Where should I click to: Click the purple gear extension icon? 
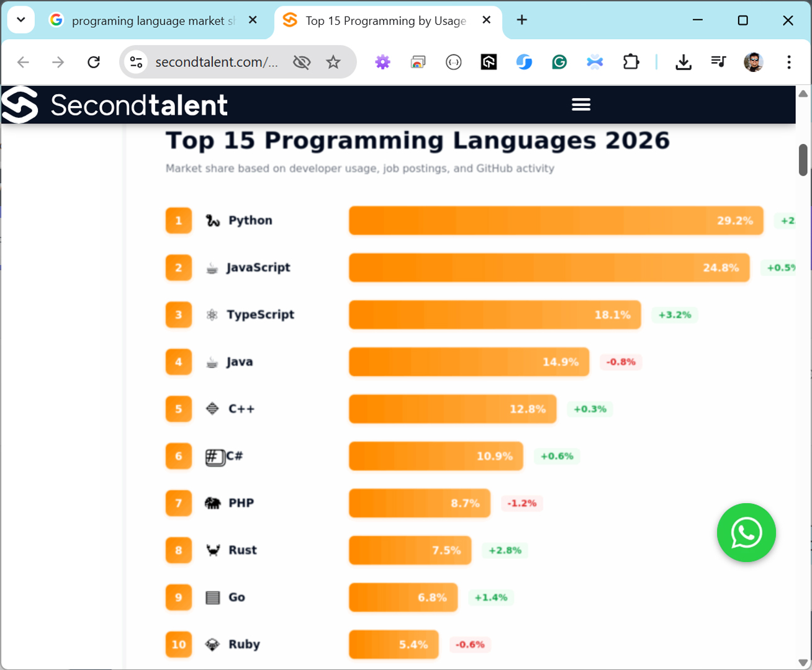(382, 62)
